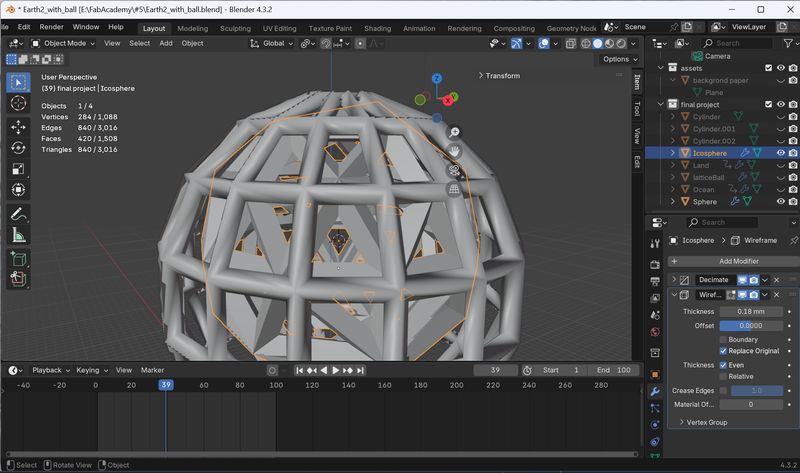The width and height of the screenshot is (800, 473).
Task: Hide Sphere object via eye icon
Action: (x=781, y=202)
